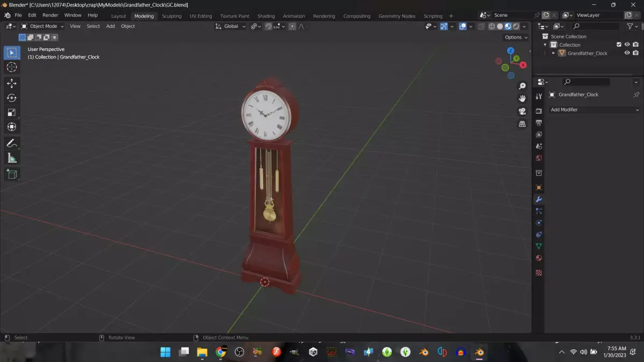Screen dimensions: 644x362
Task: Switch perspective/orthographic with grid icon
Action: (522, 124)
